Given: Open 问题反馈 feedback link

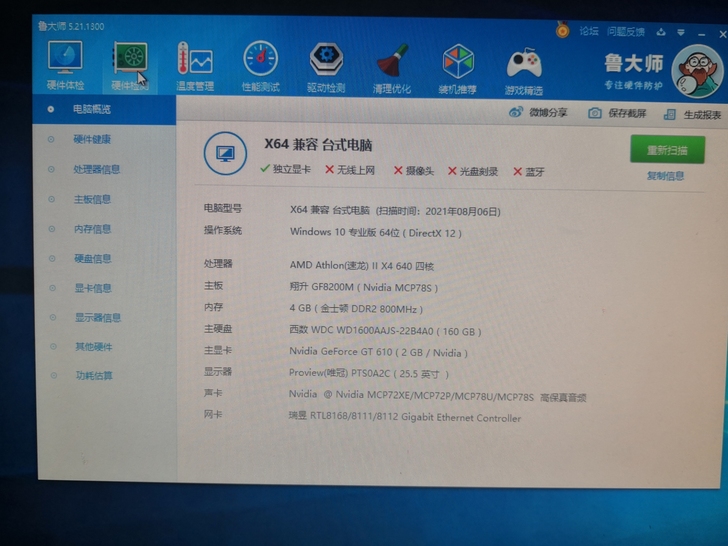Looking at the screenshot, I should [x=626, y=32].
